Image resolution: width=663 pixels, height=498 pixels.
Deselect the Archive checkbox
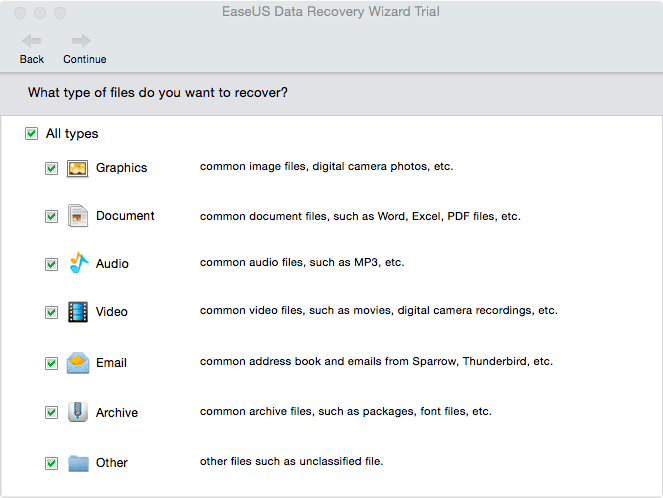(52, 412)
